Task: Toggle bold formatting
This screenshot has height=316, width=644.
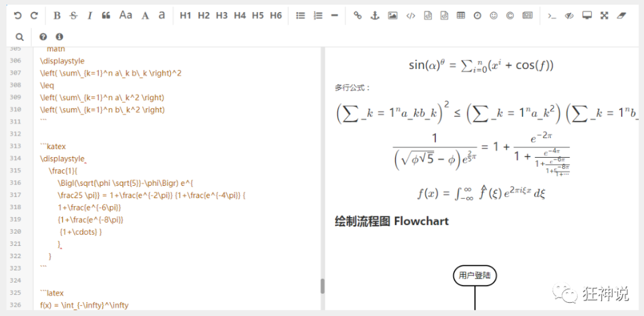Action: (x=57, y=16)
